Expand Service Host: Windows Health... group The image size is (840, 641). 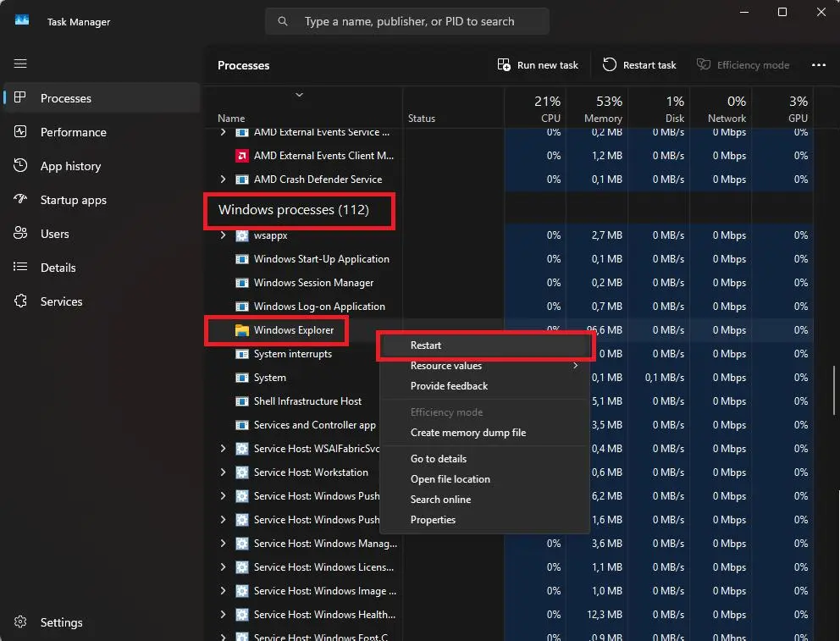[223, 615]
